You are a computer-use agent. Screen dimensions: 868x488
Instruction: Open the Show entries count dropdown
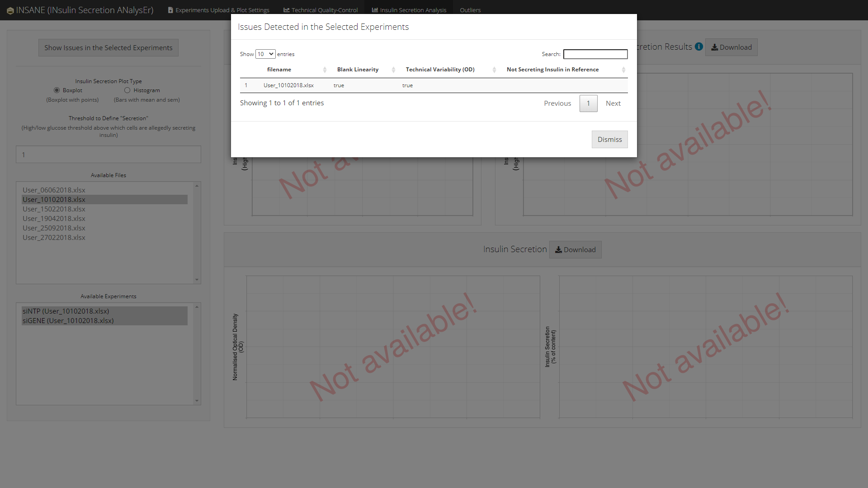click(265, 54)
